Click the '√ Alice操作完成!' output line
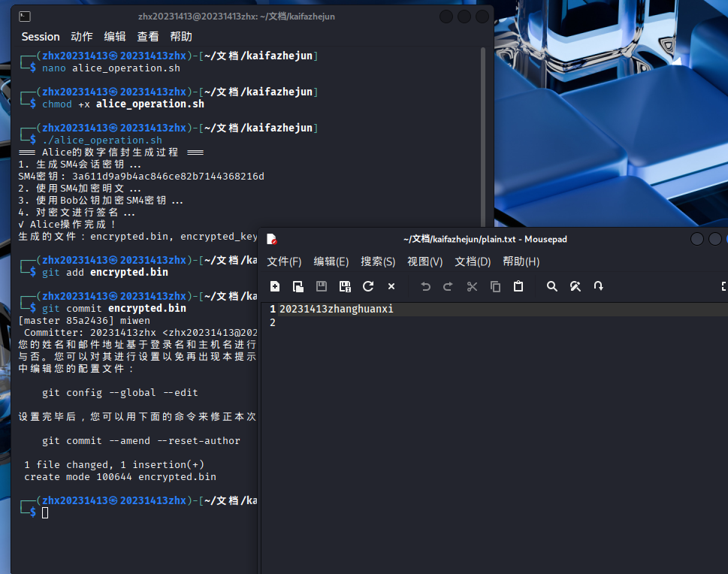 click(x=68, y=225)
